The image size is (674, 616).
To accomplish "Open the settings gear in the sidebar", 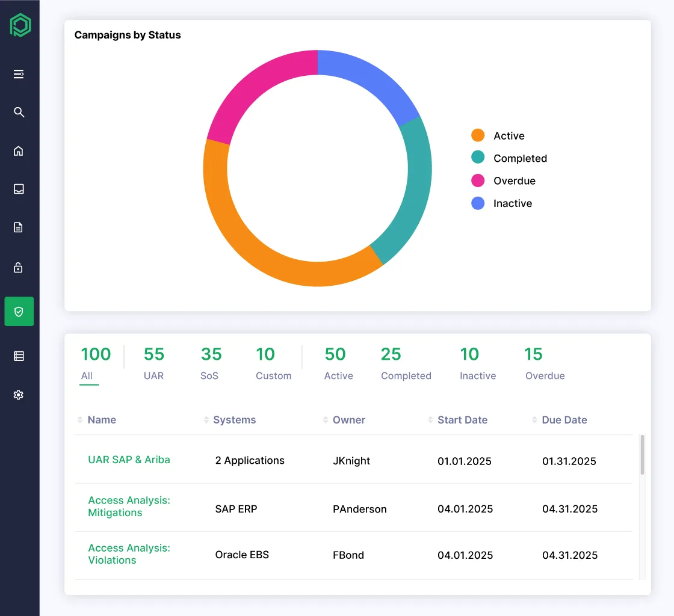I will pyautogui.click(x=18, y=395).
